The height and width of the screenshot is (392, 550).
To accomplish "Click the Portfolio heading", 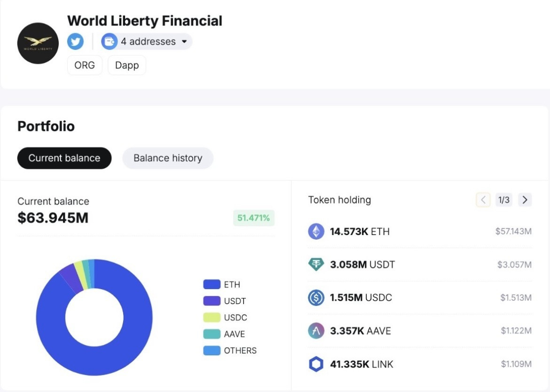I will click(46, 126).
